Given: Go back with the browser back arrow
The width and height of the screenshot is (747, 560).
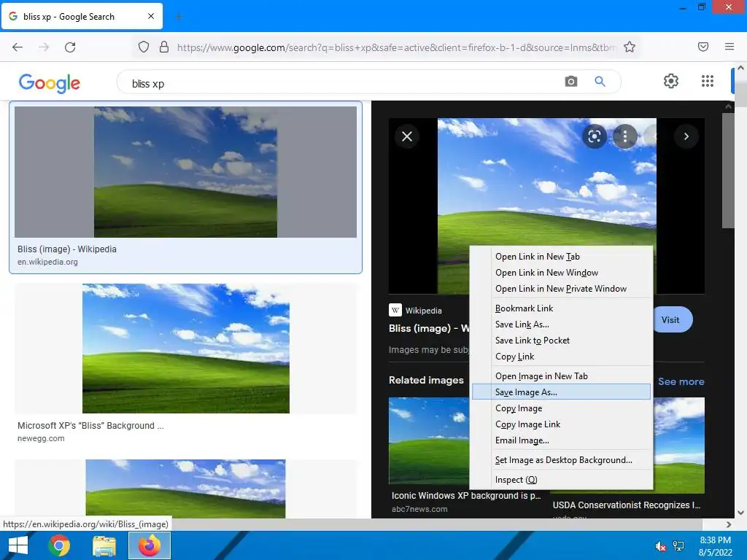Looking at the screenshot, I should [18, 47].
